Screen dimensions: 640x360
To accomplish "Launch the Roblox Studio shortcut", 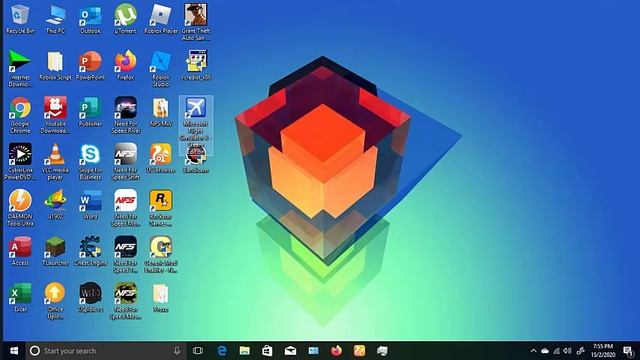I will (x=160, y=69).
